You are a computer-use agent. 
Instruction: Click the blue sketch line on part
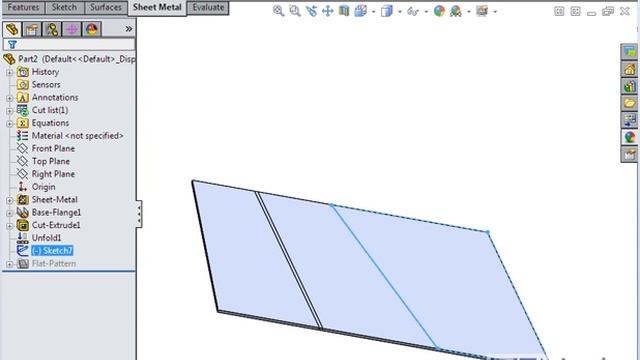point(384,276)
